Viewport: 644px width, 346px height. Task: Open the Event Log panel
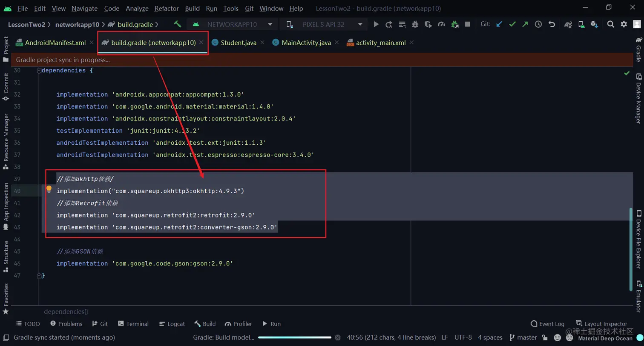[x=548, y=324]
